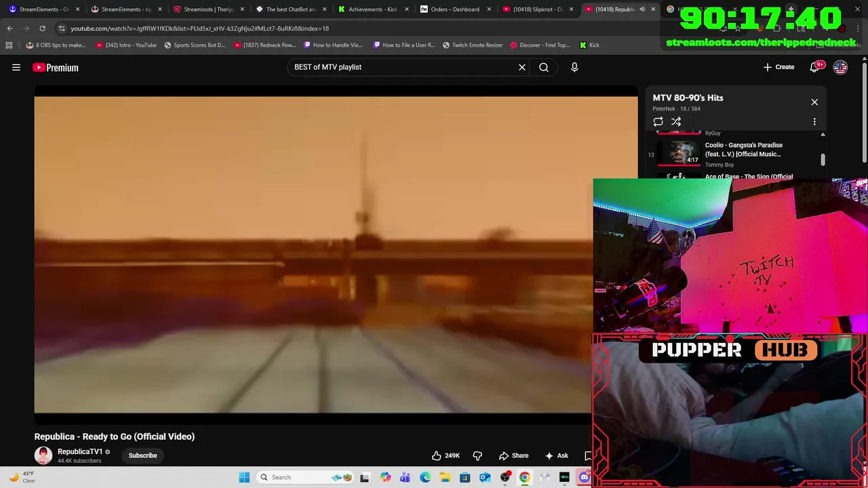The width and height of the screenshot is (868, 488).
Task: Open the Ask AI button
Action: [x=557, y=455]
